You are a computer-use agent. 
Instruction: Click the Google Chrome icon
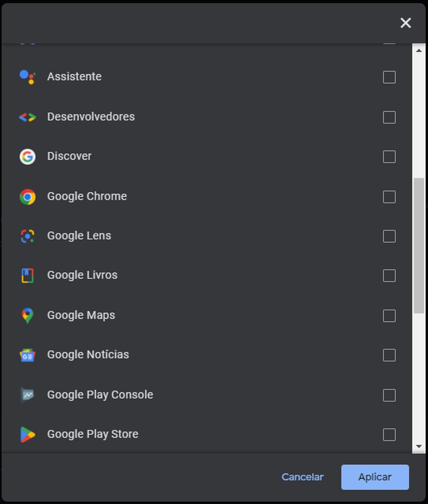coord(27,197)
